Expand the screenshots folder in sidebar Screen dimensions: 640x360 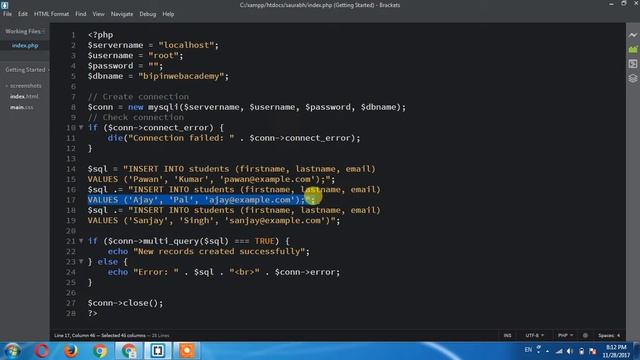coord(24,86)
